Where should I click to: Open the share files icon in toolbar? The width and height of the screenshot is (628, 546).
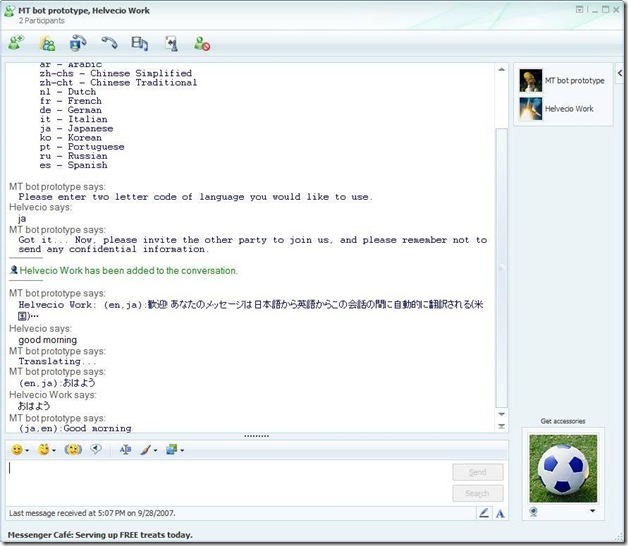(47, 43)
